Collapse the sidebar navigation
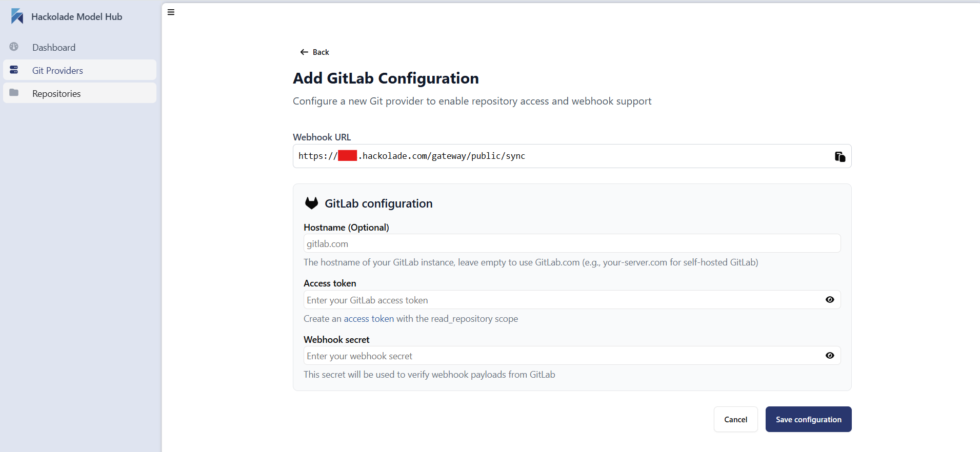The height and width of the screenshot is (452, 980). 171,12
